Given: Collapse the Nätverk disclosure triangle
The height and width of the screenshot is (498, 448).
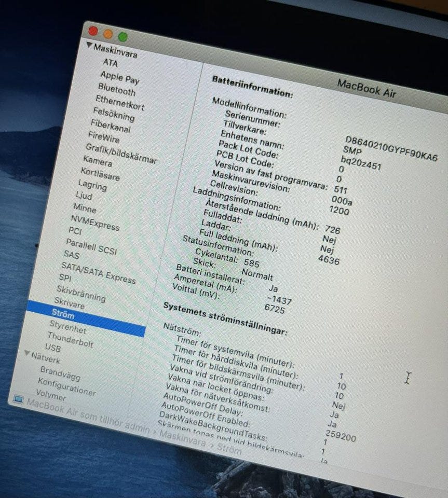Looking at the screenshot, I should (x=27, y=353).
